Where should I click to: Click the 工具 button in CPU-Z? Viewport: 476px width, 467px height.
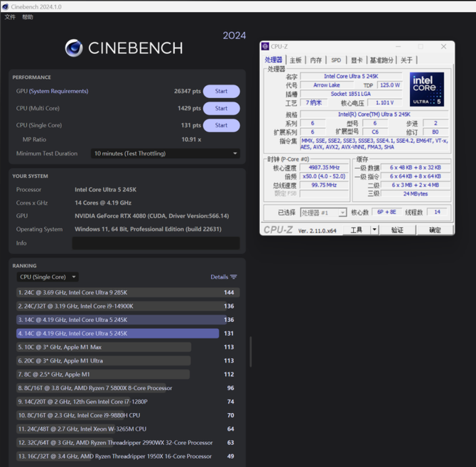pos(357,230)
